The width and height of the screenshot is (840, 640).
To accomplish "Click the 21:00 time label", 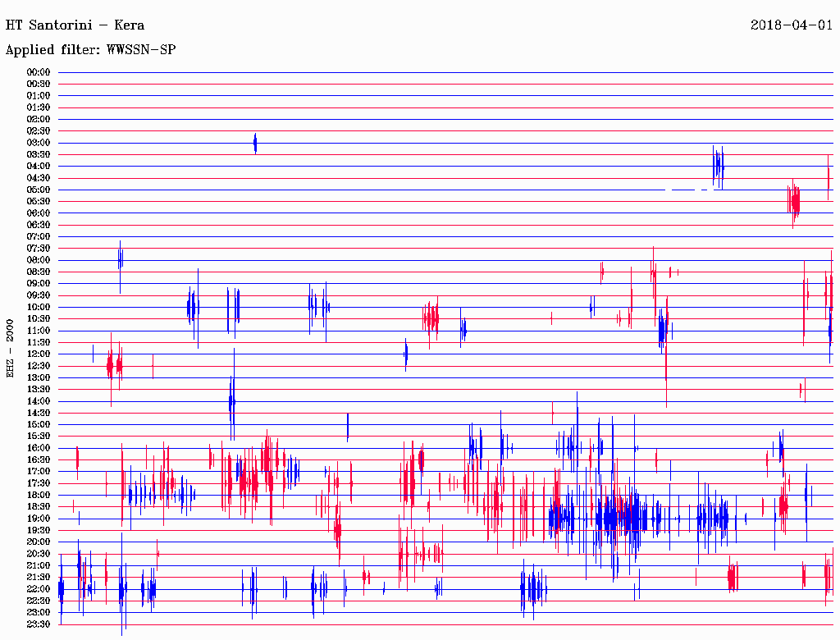I will pos(39,565).
